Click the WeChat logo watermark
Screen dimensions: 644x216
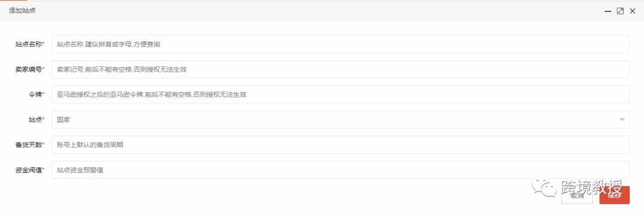pyautogui.click(x=544, y=188)
